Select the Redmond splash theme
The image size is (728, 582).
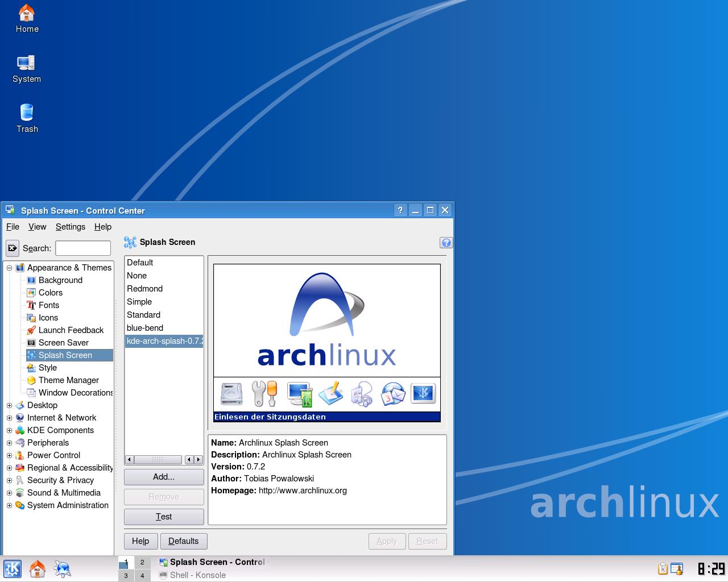(164, 289)
